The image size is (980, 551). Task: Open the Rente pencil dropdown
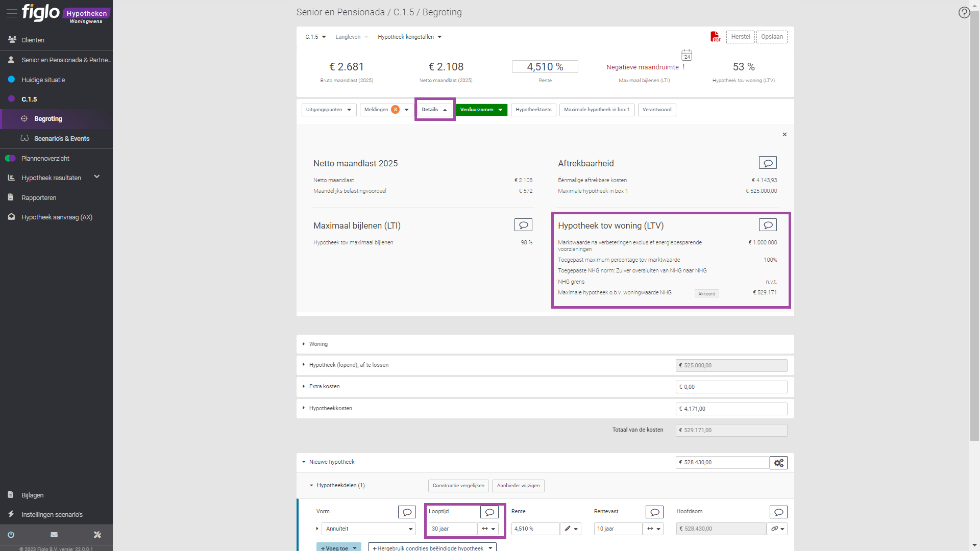click(571, 529)
